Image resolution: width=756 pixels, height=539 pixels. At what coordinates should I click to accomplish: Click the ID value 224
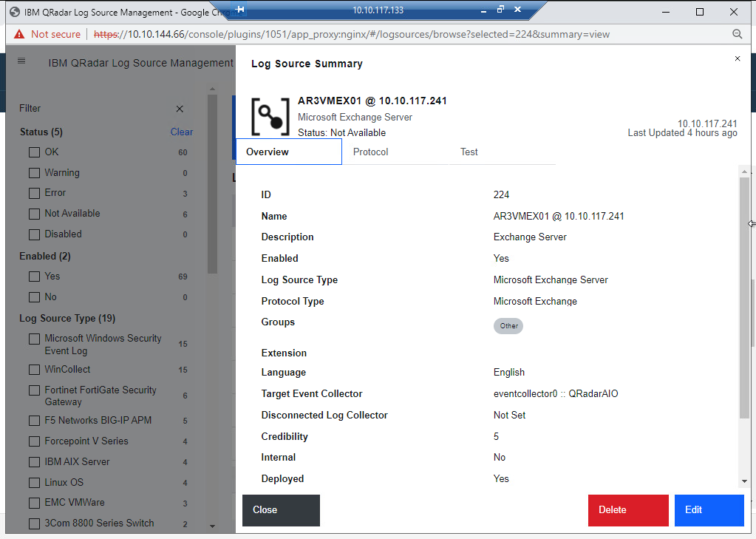point(501,194)
